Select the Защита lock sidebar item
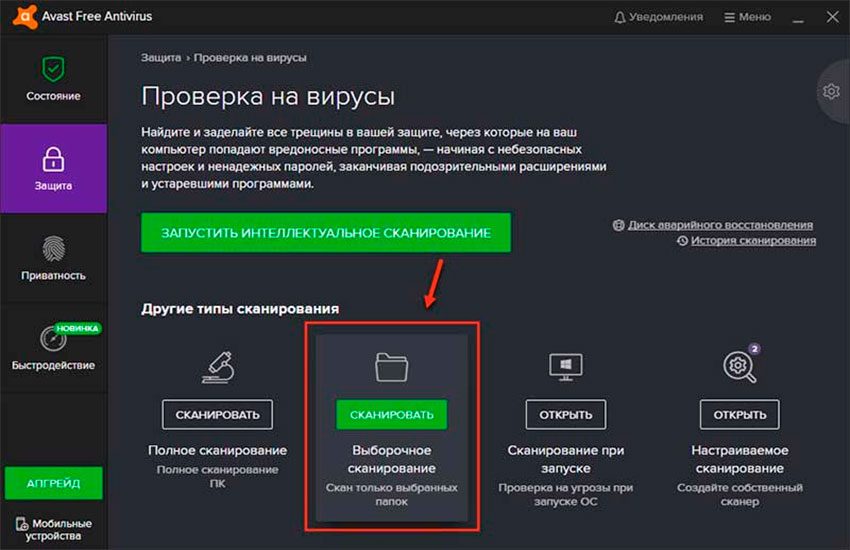850x550 pixels. click(53, 168)
